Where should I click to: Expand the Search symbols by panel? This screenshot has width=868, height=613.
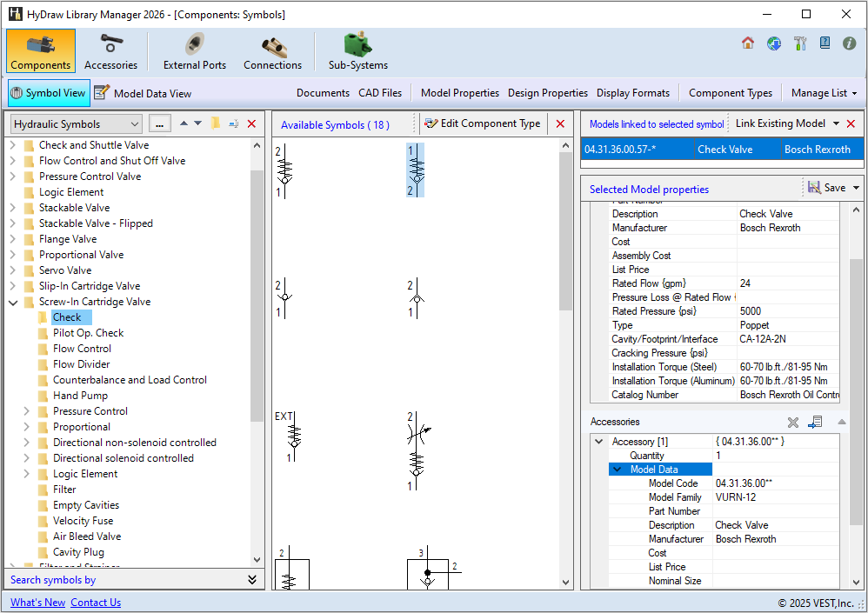pyautogui.click(x=252, y=579)
